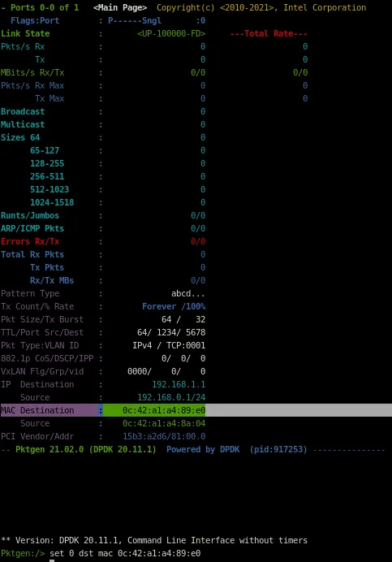Image resolution: width=392 pixels, height=562 pixels.
Task: Click the "Tx Max" label
Action: coord(50,98)
